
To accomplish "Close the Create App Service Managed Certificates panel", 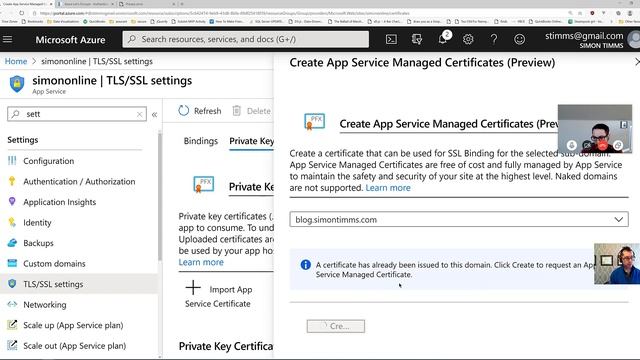I will click(637, 62).
